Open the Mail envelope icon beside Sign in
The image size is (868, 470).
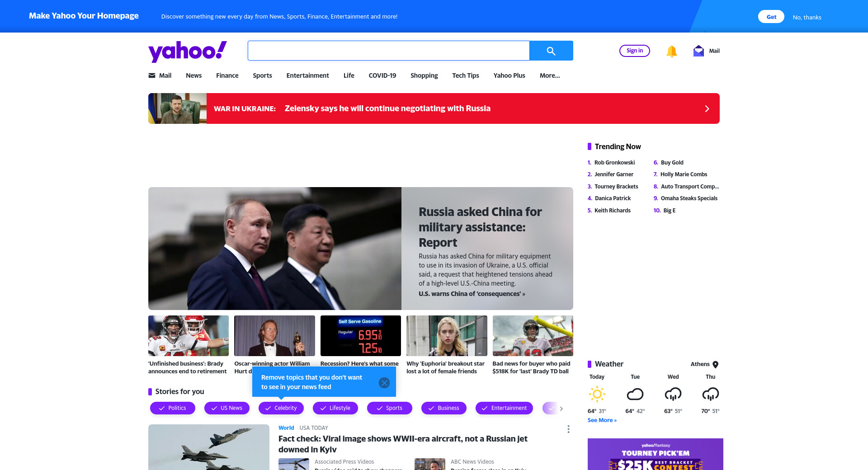coord(698,51)
